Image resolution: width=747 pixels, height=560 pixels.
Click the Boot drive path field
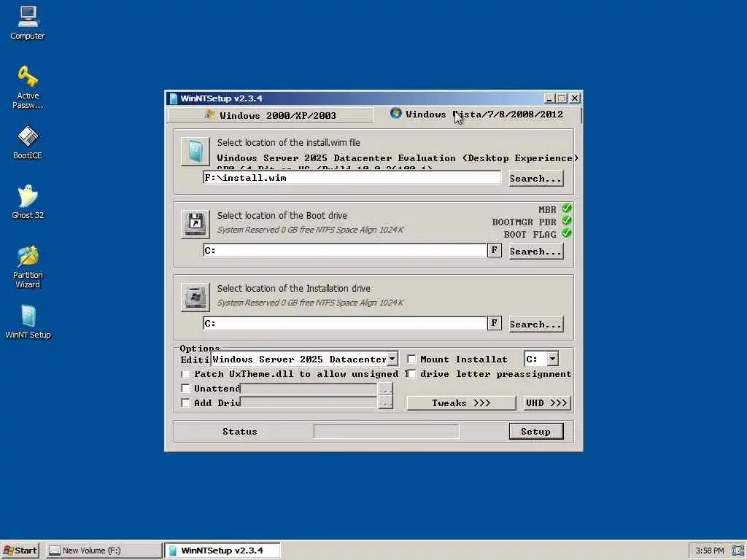[x=345, y=251]
